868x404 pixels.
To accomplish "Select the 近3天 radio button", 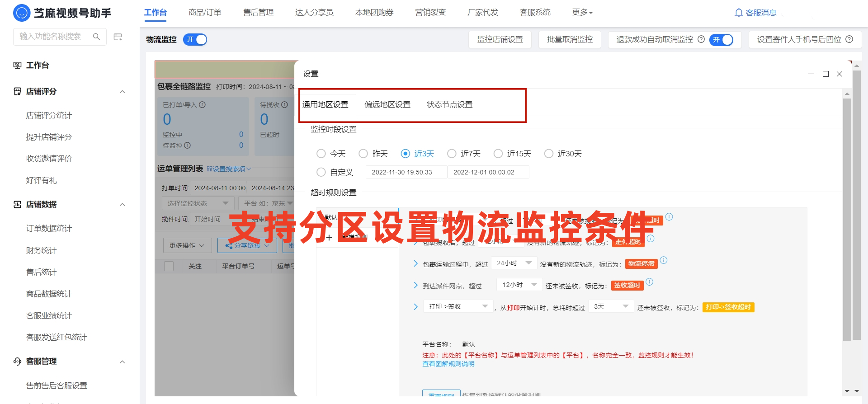I will [406, 154].
